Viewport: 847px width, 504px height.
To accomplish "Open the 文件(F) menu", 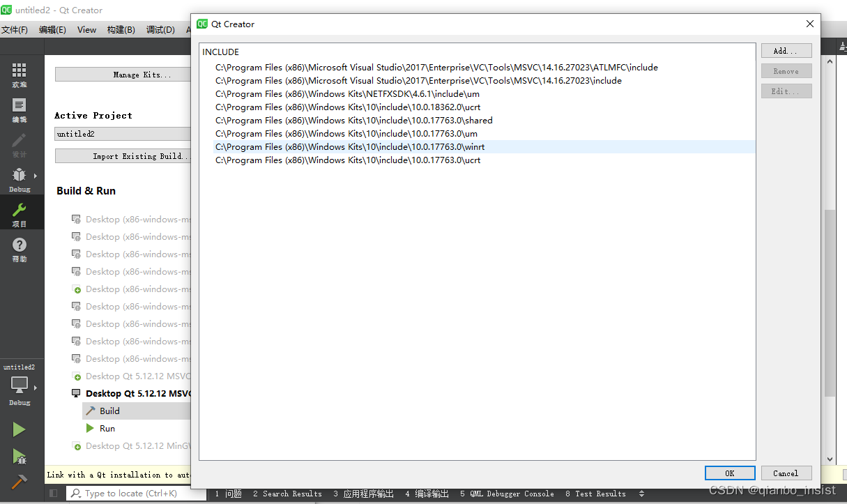I will coord(15,30).
